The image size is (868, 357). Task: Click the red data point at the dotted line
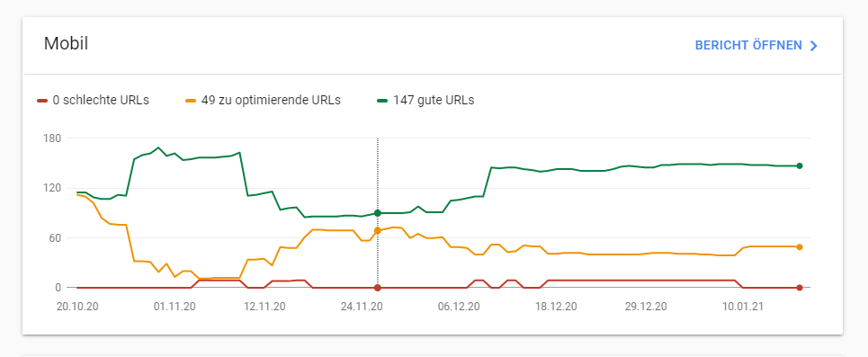click(378, 288)
